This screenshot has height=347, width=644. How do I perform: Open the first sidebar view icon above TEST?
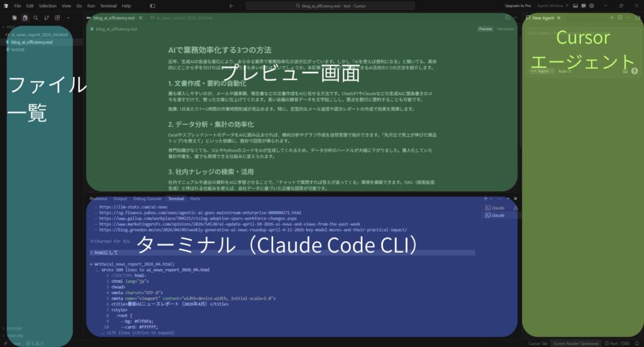(x=14, y=18)
